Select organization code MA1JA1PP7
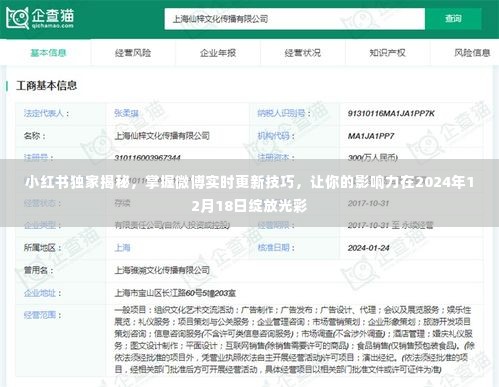Screen dimensions: 499x387 371,136
